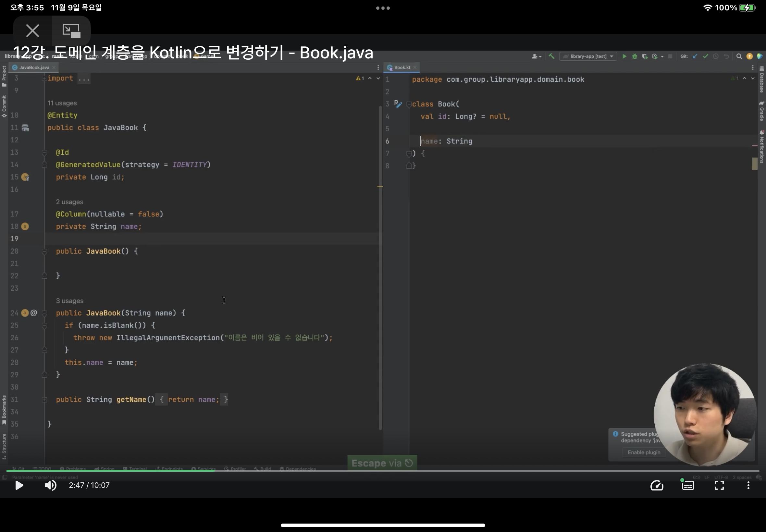This screenshot has height=532, width=766.
Task: Open the JavaBook.java editor three-dots menu
Action: click(x=378, y=67)
